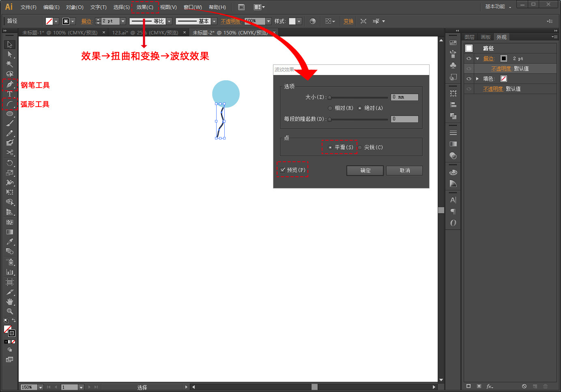
Task: Swap fill and stroke colors
Action: 14,320
